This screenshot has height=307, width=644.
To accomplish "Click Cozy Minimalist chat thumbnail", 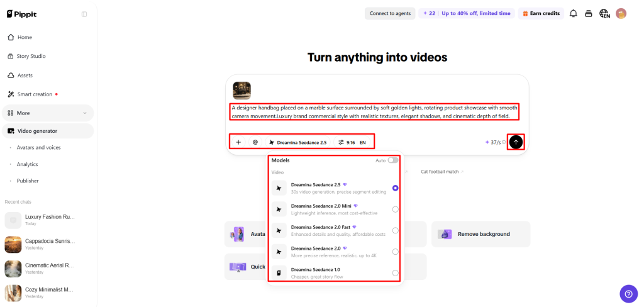I will point(13,293).
